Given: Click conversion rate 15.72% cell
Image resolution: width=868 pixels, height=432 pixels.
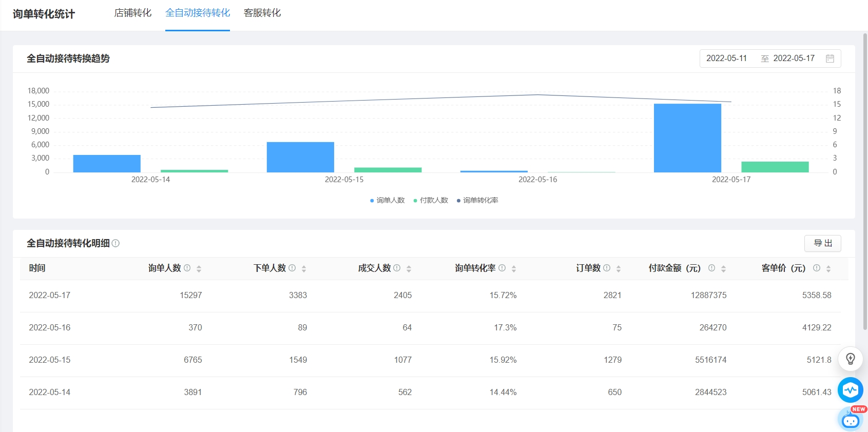Looking at the screenshot, I should tap(503, 296).
